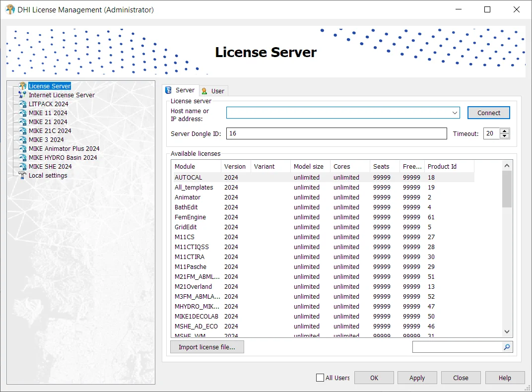This screenshot has width=532, height=392.
Task: Open MIKE SHE 2024 entry
Action: (x=50, y=167)
